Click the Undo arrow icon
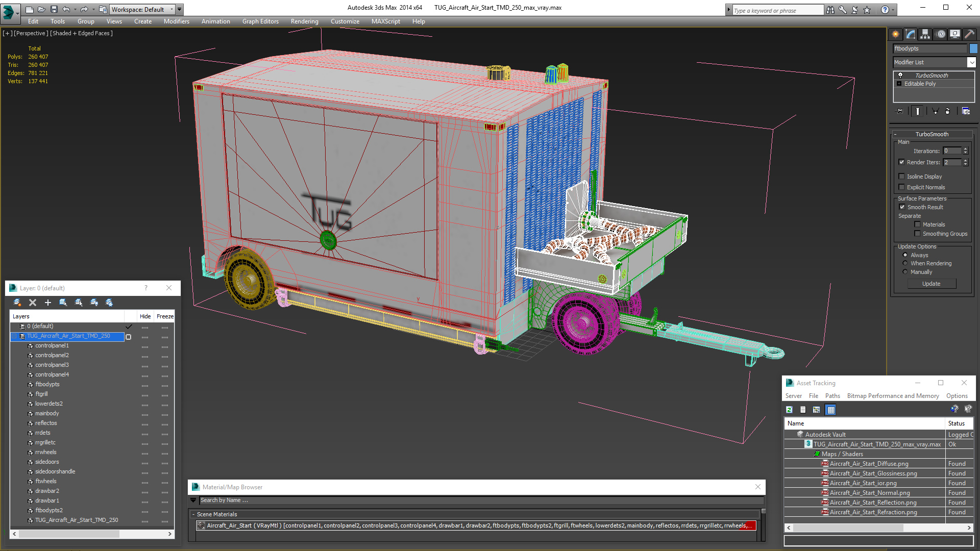 pos(66,9)
